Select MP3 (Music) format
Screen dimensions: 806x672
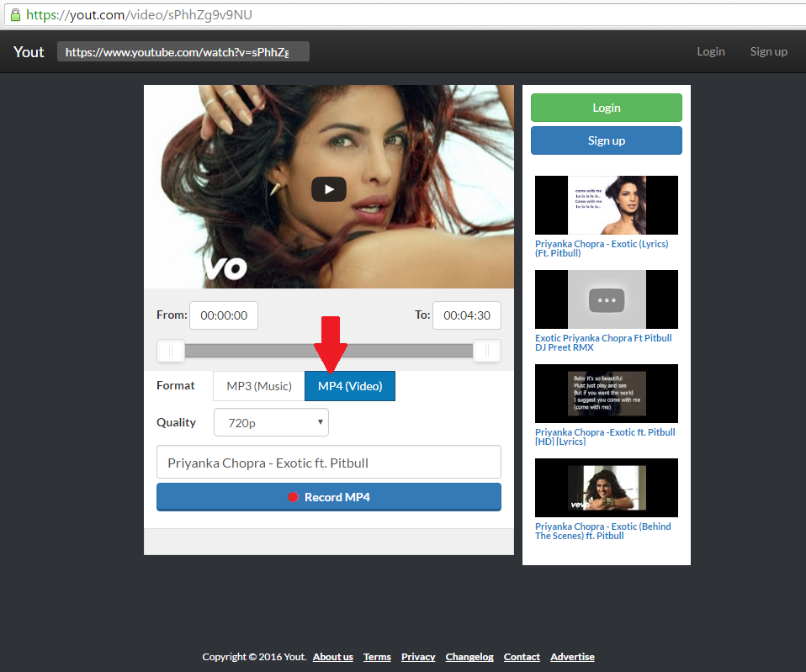(258, 386)
